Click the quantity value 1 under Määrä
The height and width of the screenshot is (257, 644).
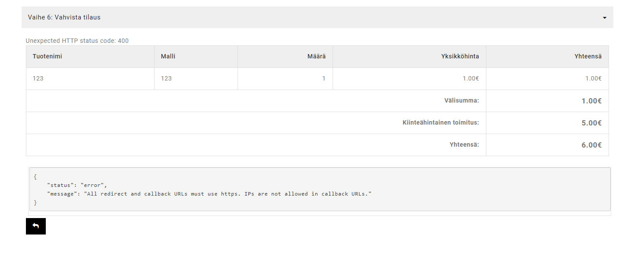click(324, 78)
